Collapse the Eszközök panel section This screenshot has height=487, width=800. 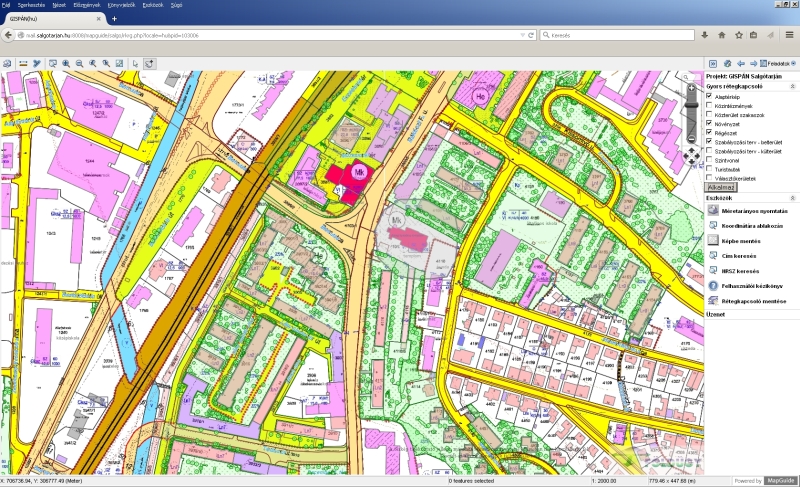coord(793,197)
